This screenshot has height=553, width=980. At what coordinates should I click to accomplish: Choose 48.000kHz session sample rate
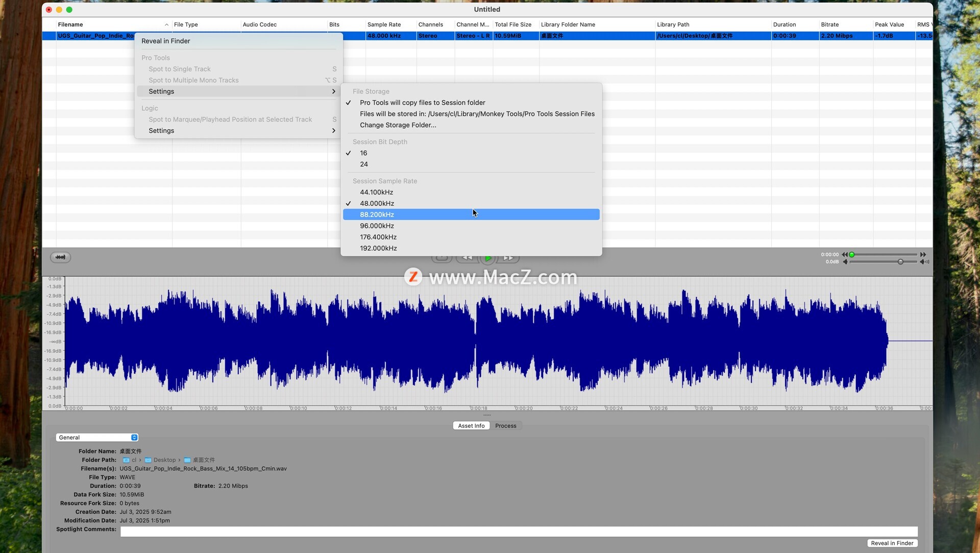click(x=471, y=204)
